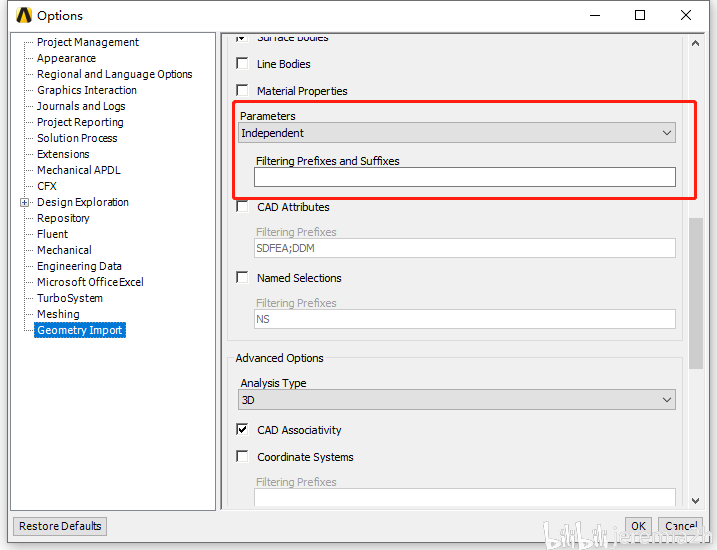Enable Coordinate Systems checkbox
The image size is (717, 550).
[x=242, y=456]
